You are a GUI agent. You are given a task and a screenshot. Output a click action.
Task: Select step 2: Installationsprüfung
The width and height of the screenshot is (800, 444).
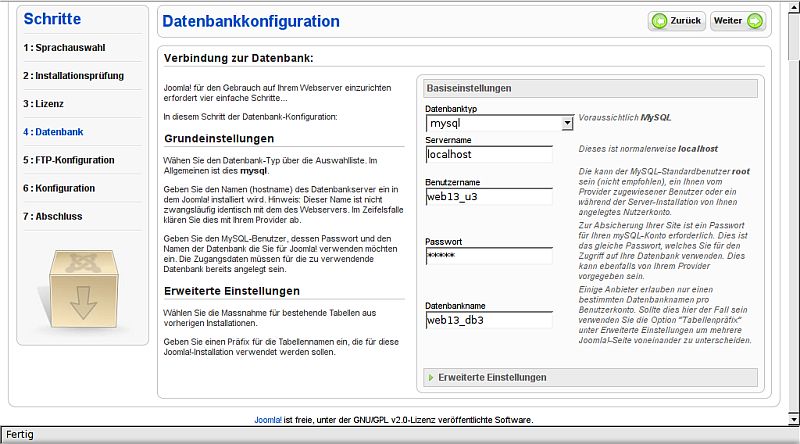coord(73,76)
